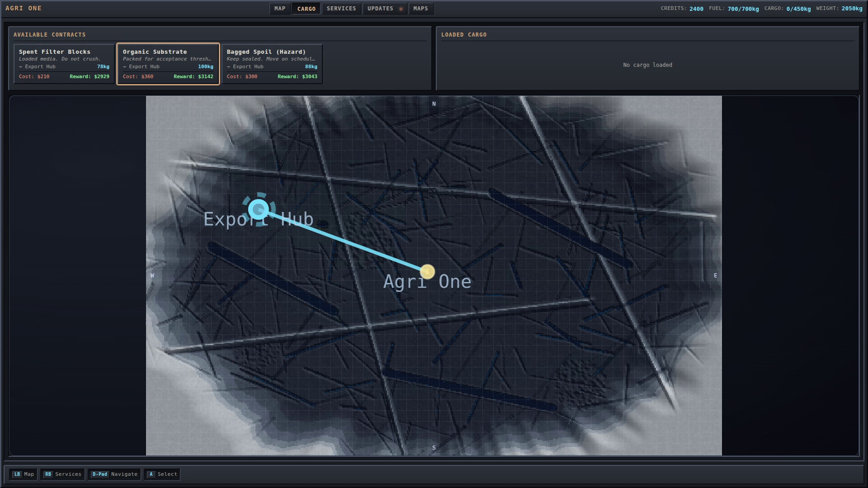Click the UPDATES notification badge

[400, 8]
